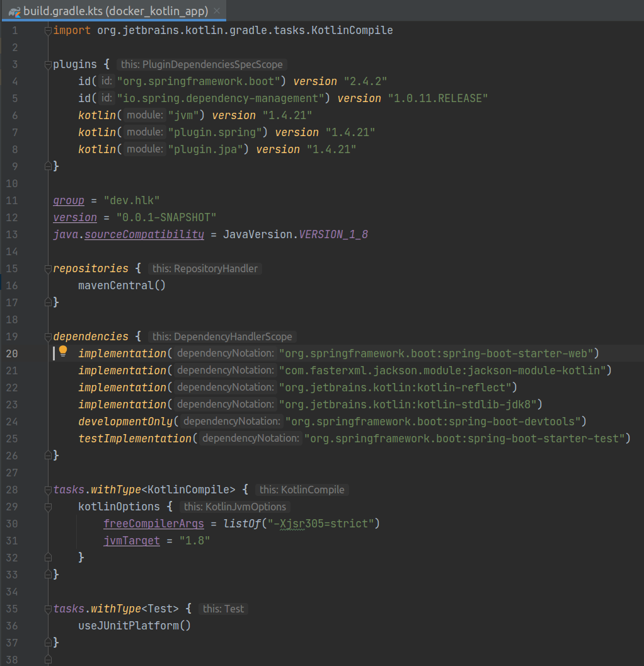Click the underlined sourceCompatibility property
This screenshot has width=644, height=666.
(144, 234)
